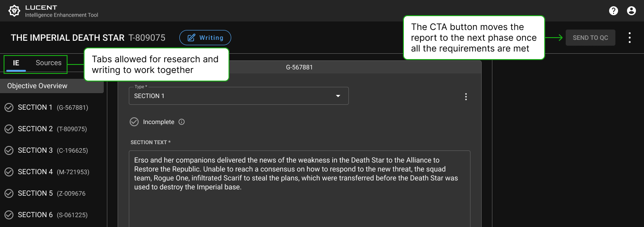Open the Type dropdown showing SECTION 1
This screenshot has width=644, height=227.
(239, 96)
